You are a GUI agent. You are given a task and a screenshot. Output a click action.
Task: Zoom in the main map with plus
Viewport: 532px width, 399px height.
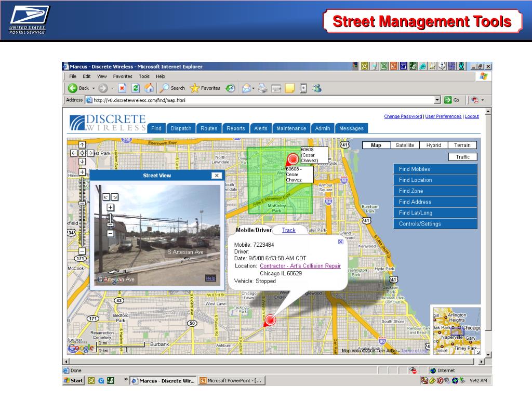[82, 172]
